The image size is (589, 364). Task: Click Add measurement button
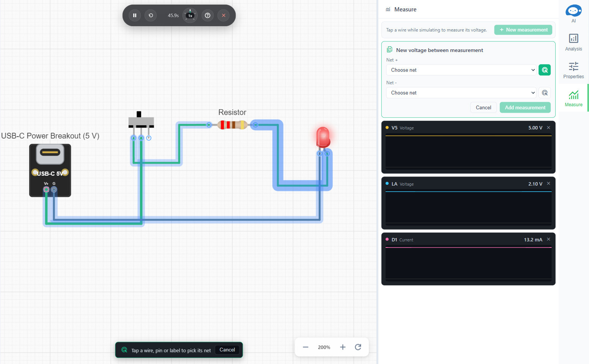click(x=525, y=108)
